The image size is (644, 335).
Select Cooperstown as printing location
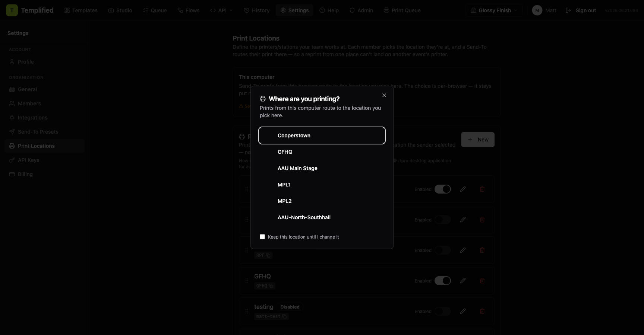pyautogui.click(x=322, y=135)
